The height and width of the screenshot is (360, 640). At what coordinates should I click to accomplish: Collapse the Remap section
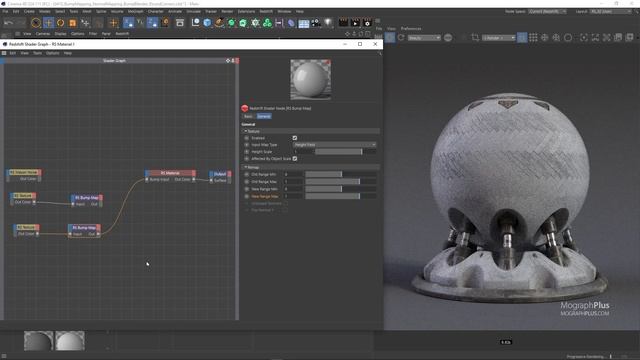point(246,167)
